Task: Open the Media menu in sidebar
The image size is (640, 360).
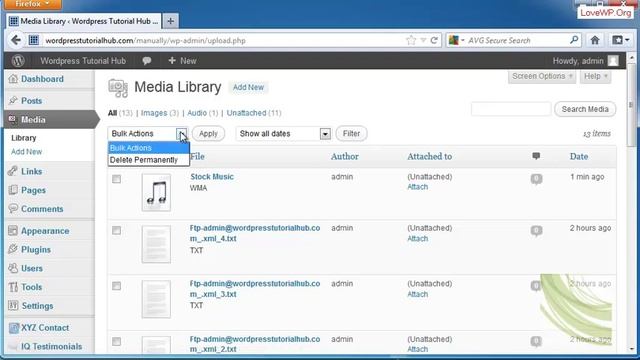Action: click(x=33, y=120)
